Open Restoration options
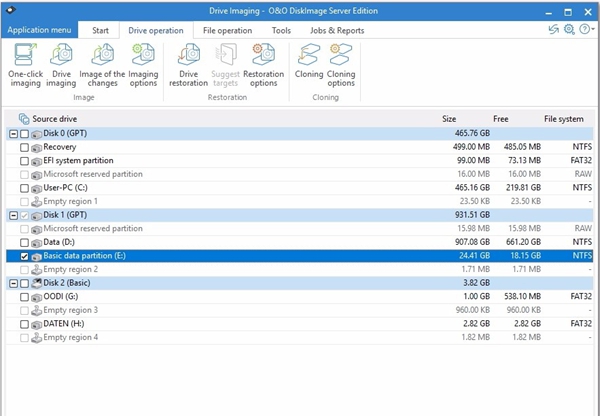Screen dimensions: 600x416 (x=264, y=65)
